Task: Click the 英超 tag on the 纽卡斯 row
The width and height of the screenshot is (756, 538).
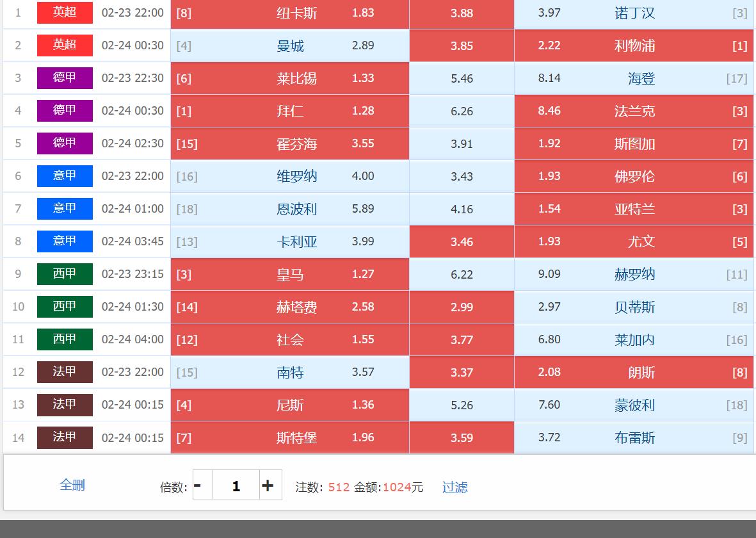Action: click(65, 12)
